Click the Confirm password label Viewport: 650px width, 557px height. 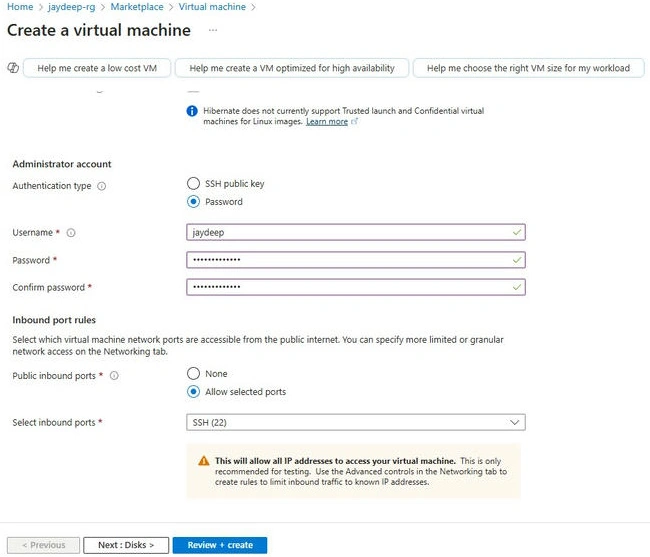49,288
